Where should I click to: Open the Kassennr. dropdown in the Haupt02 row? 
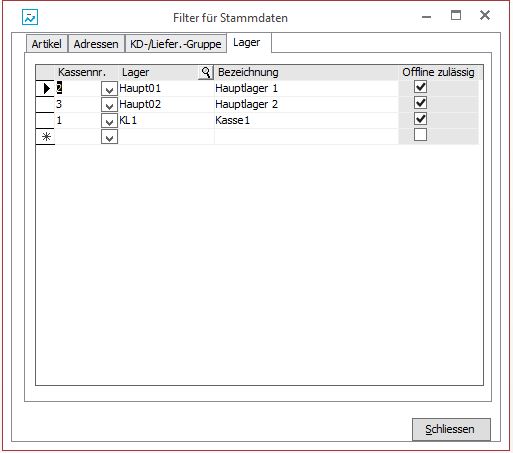tap(109, 105)
